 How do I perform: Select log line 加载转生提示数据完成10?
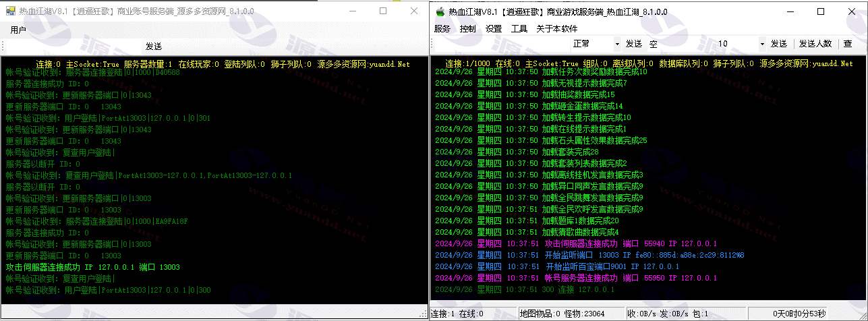point(533,118)
